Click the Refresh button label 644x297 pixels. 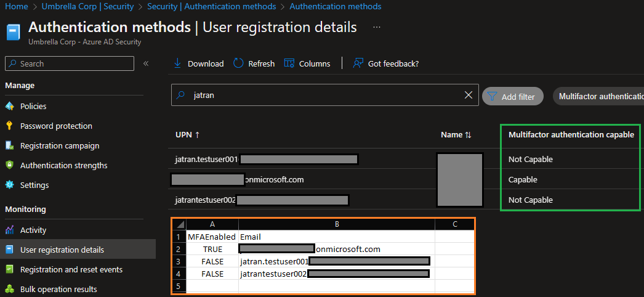tap(261, 63)
